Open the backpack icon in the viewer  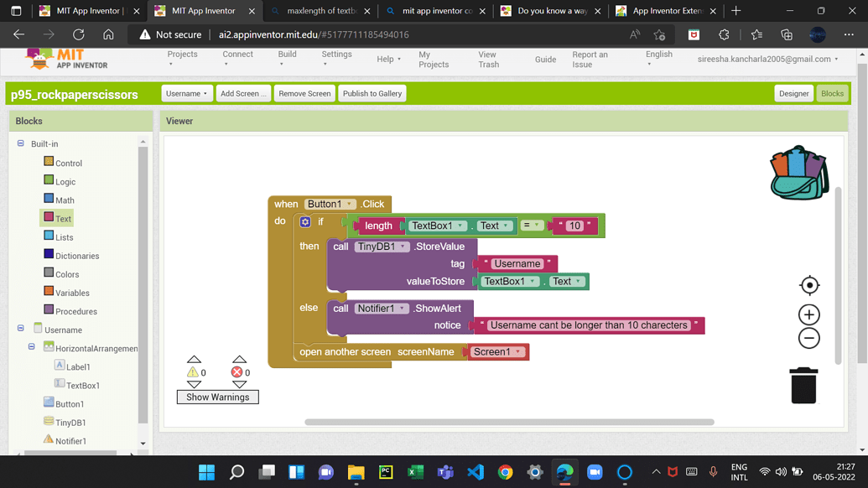pyautogui.click(x=799, y=174)
